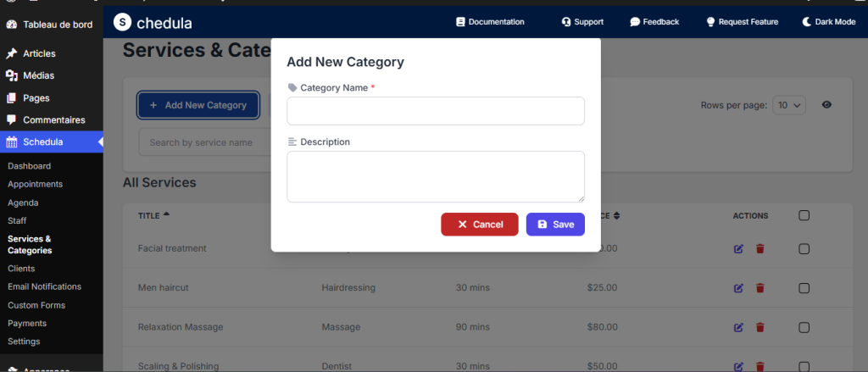Open the Feedback form

point(654,22)
